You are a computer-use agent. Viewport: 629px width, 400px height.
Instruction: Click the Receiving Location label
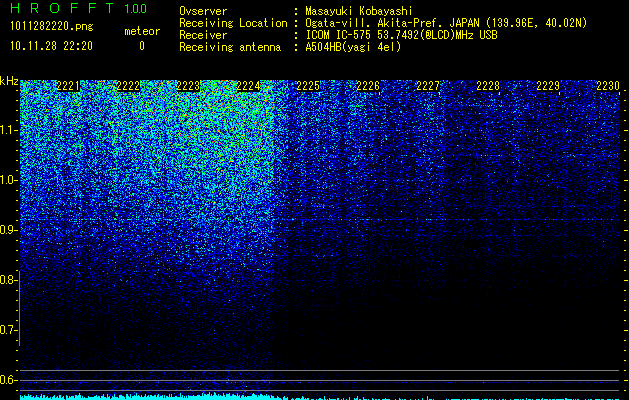(x=233, y=23)
